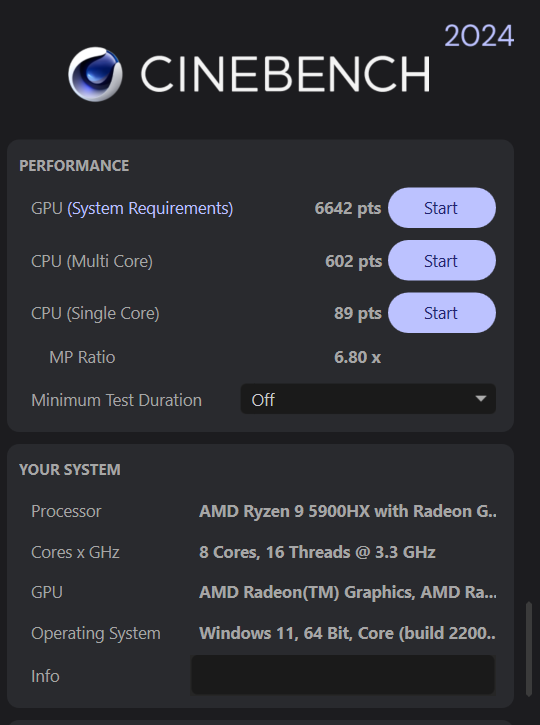Click the AMD Radeon(TM) Graphics value
540x725 pixels.
coord(348,592)
